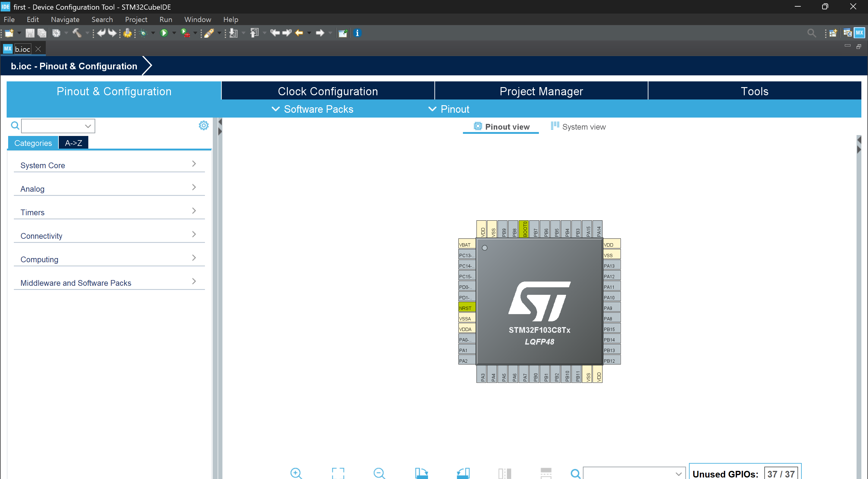Expand the System Core category
Screen dimensions: 868x479
click(x=109, y=165)
